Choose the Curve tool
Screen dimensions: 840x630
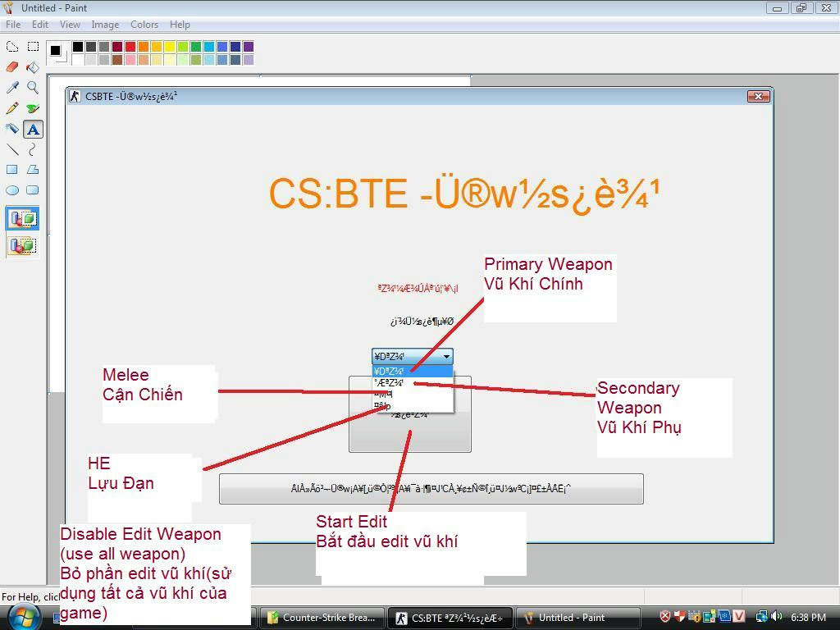[x=33, y=149]
